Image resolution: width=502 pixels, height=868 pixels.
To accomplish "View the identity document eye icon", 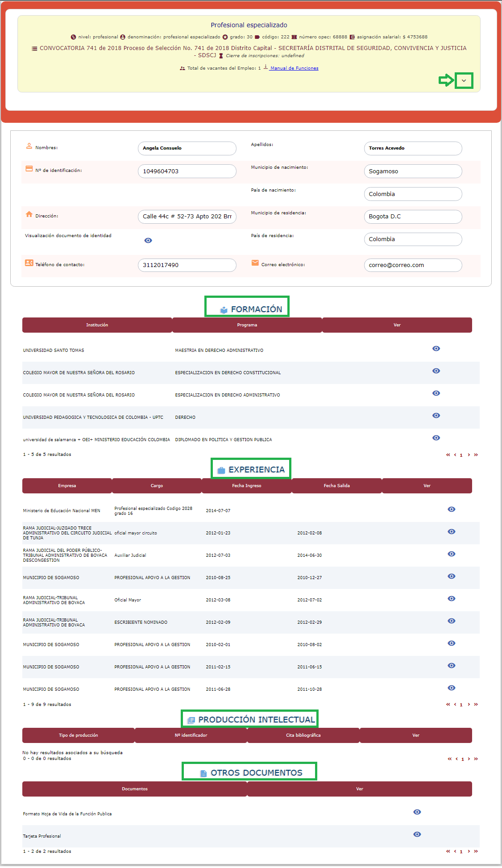I will (x=148, y=241).
